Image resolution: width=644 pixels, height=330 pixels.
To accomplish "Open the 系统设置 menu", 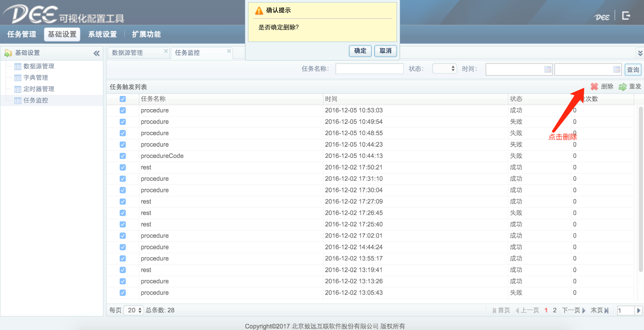I will pyautogui.click(x=102, y=35).
